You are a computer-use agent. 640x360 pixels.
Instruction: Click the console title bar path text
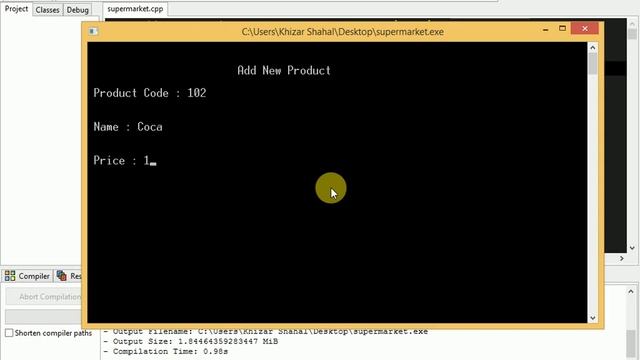click(342, 32)
